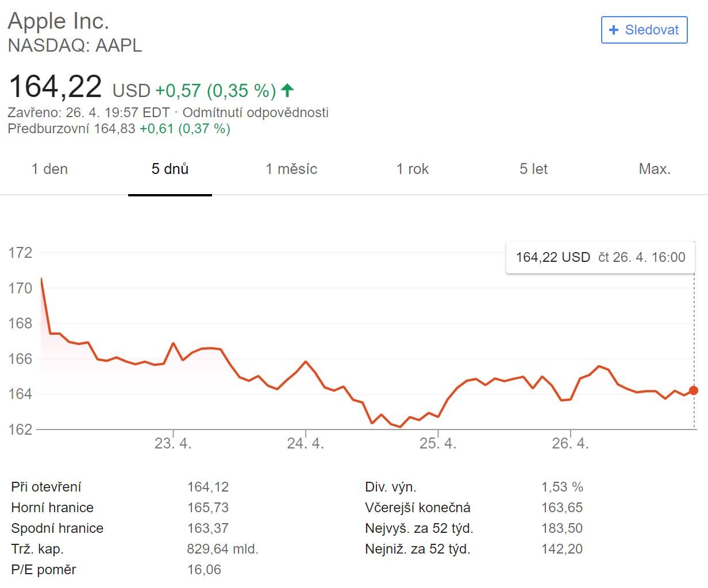The image size is (708, 588).
Task: Click the P/E poměr value 16,06
Action: click(204, 570)
